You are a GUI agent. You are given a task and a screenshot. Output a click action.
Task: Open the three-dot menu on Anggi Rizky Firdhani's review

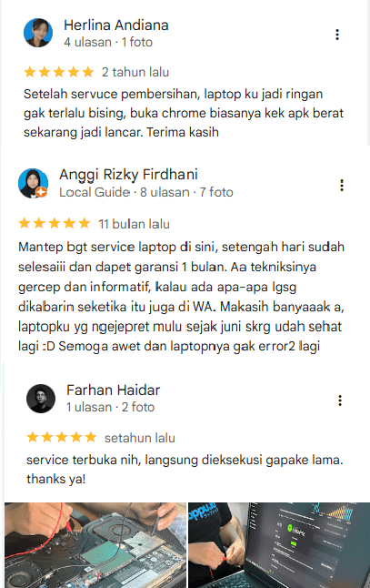pyautogui.click(x=342, y=186)
